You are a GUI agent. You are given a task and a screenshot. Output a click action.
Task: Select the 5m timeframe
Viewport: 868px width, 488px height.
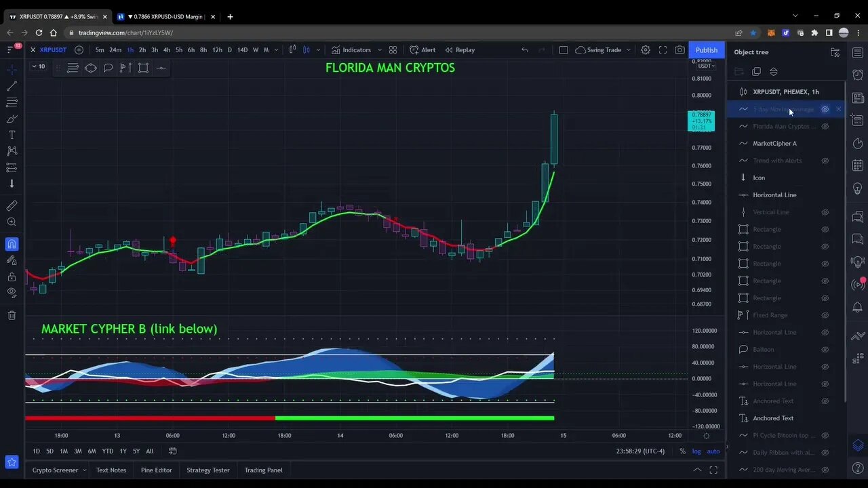coord(100,49)
